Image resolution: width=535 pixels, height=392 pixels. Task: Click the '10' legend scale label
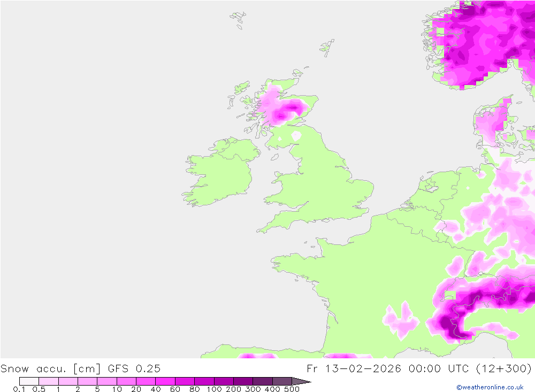tap(117, 389)
